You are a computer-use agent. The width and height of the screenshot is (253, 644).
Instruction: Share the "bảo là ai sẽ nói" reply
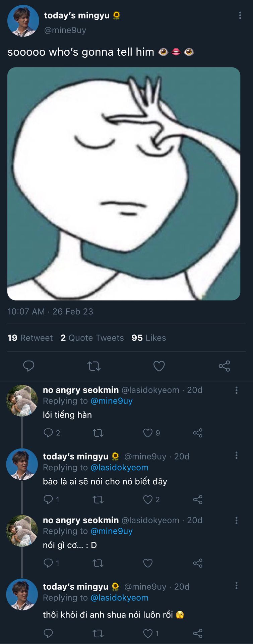tap(198, 500)
